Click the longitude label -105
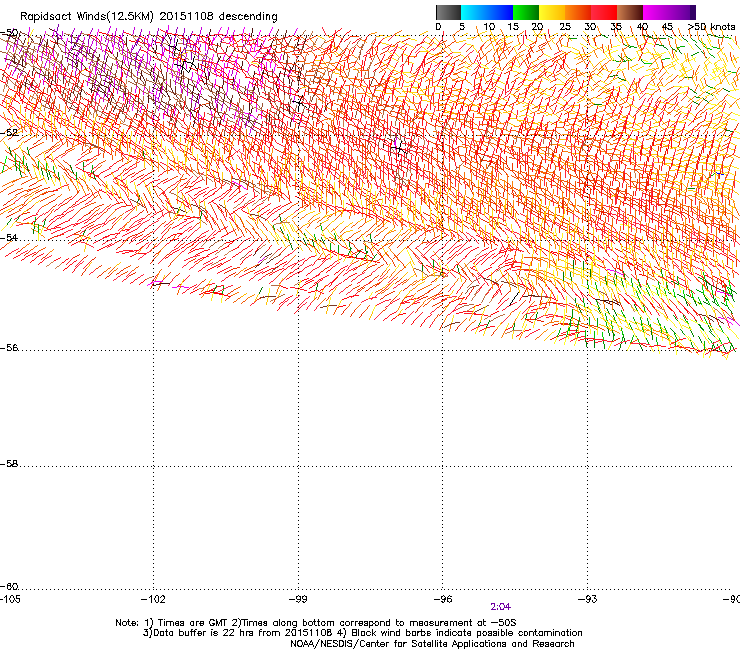 point(10,599)
